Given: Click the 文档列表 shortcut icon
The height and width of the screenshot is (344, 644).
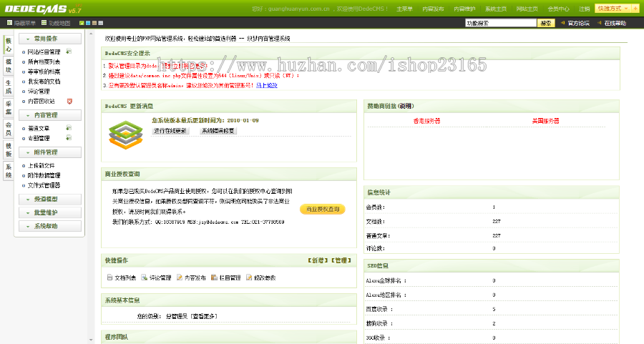Looking at the screenshot, I should point(109,277).
